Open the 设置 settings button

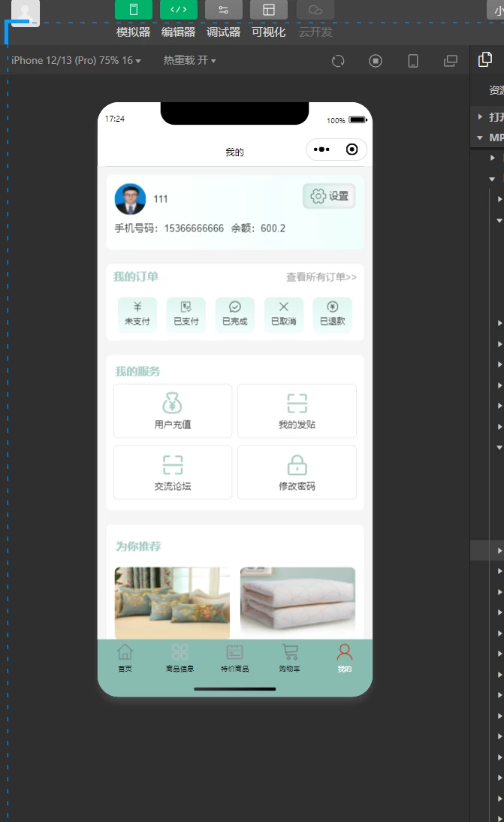pos(329,196)
